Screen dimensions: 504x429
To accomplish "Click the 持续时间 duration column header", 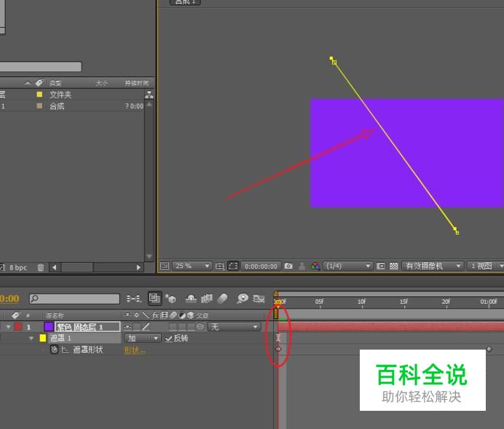I will 137,83.
